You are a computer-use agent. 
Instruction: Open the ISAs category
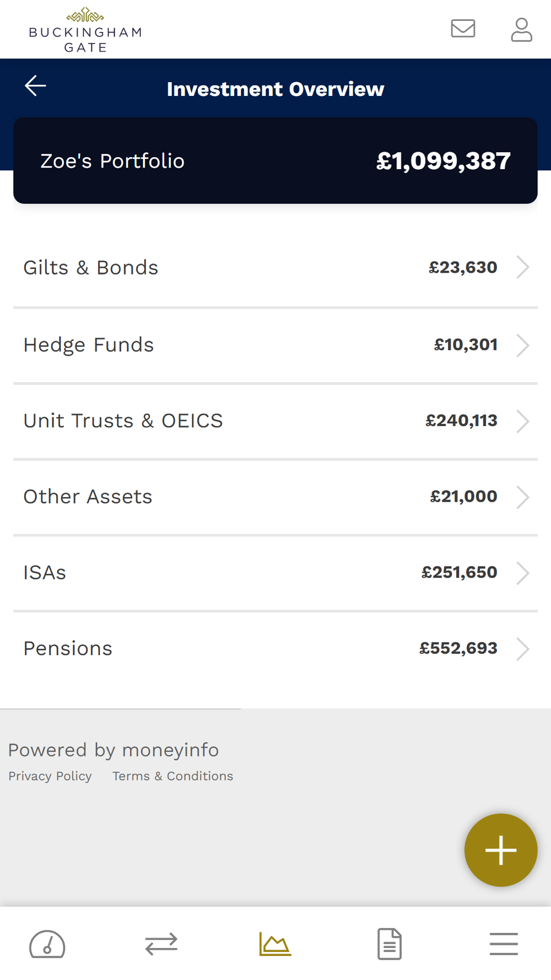275,573
